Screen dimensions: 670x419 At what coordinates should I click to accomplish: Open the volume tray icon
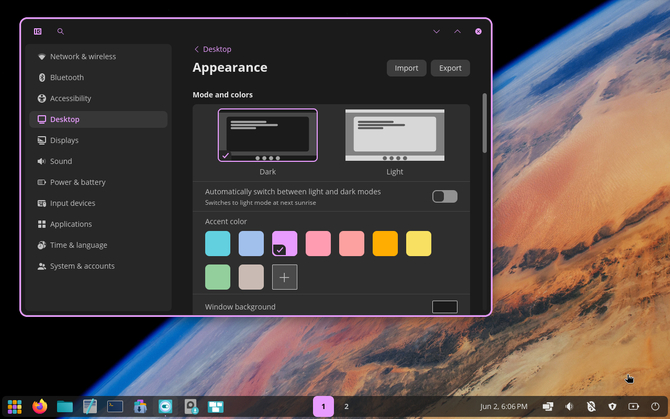(x=569, y=406)
